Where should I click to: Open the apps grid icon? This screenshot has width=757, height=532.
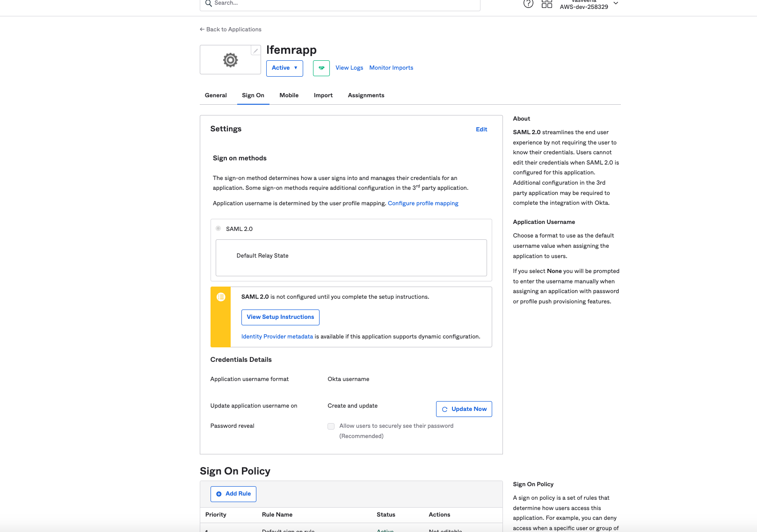546,4
